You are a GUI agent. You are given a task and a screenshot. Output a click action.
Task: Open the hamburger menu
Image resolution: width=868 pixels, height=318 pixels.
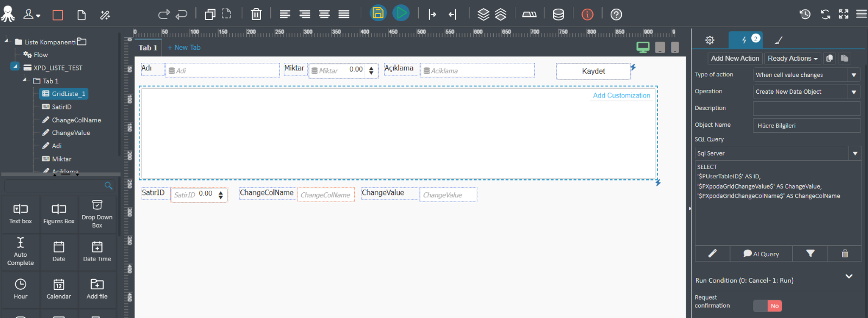point(861,14)
